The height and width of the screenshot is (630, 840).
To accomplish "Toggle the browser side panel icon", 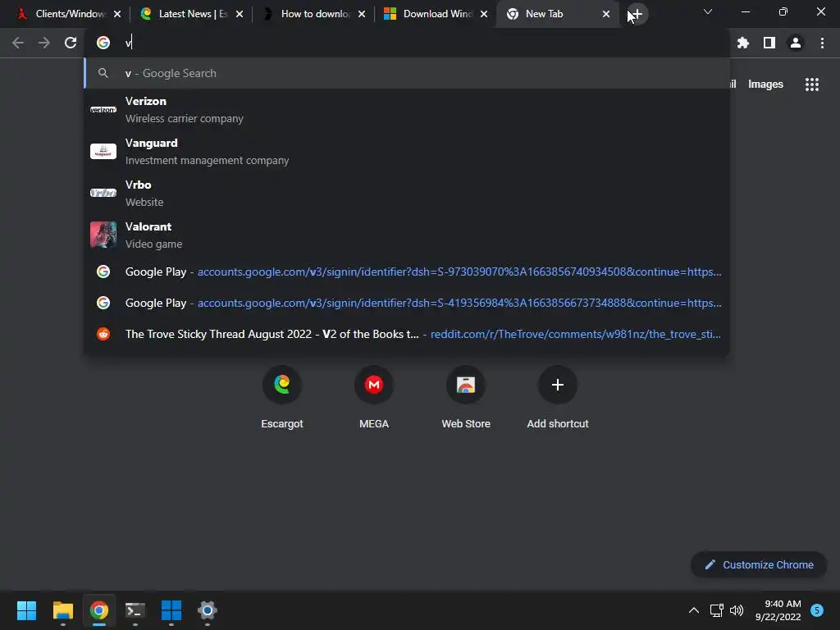I will [x=769, y=43].
